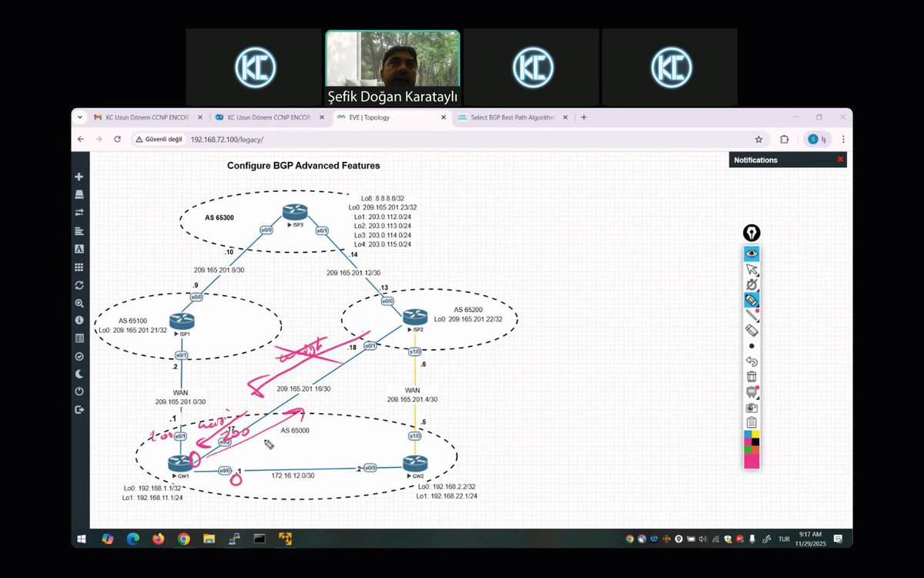
Task: Click the 'Configure BGP Advanced Features' title text
Action: [x=303, y=166]
